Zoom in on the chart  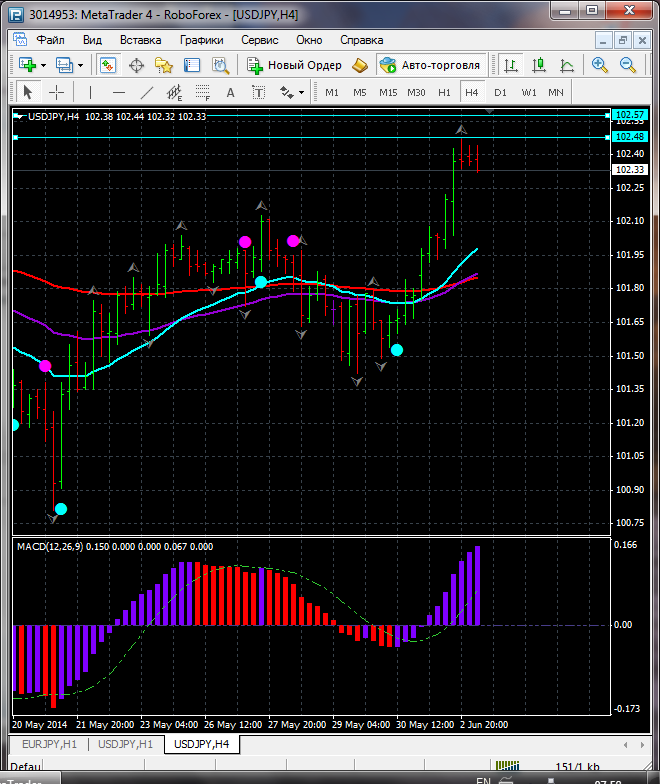600,65
